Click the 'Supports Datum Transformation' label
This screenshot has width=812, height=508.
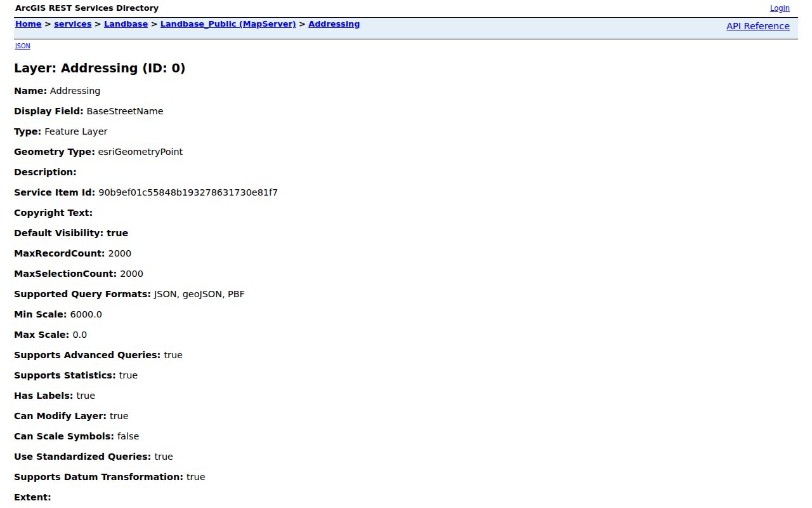pyautogui.click(x=99, y=477)
